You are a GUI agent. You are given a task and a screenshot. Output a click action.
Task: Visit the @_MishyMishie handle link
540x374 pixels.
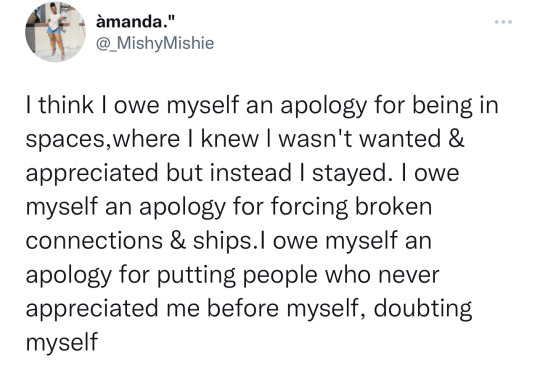[x=155, y=43]
